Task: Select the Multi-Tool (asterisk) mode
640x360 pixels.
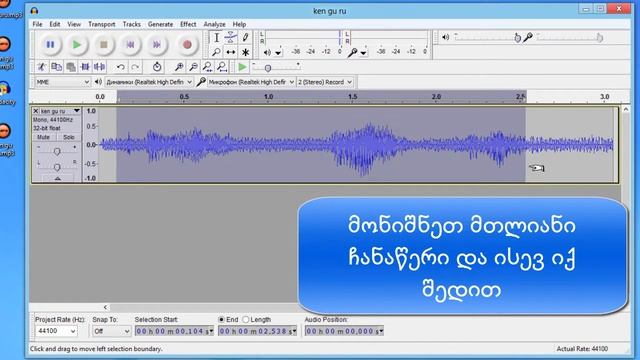Action: pyautogui.click(x=245, y=52)
